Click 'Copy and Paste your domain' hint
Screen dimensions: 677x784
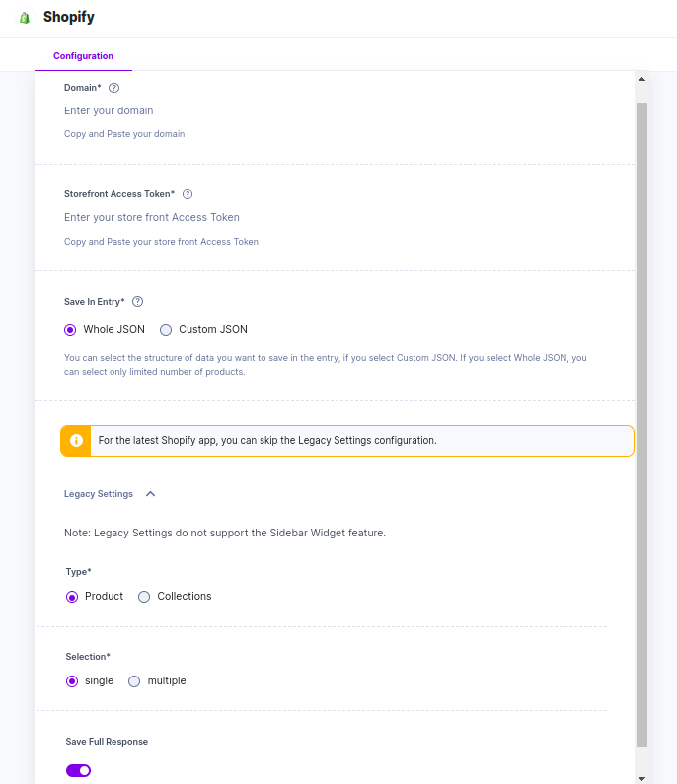point(124,134)
